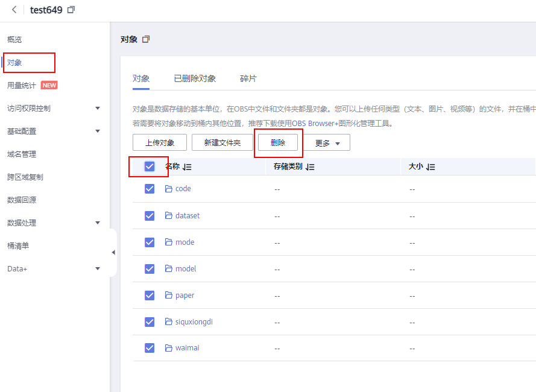Uncheck the checkbox for the paper folder
536x392 pixels.
(x=150, y=296)
